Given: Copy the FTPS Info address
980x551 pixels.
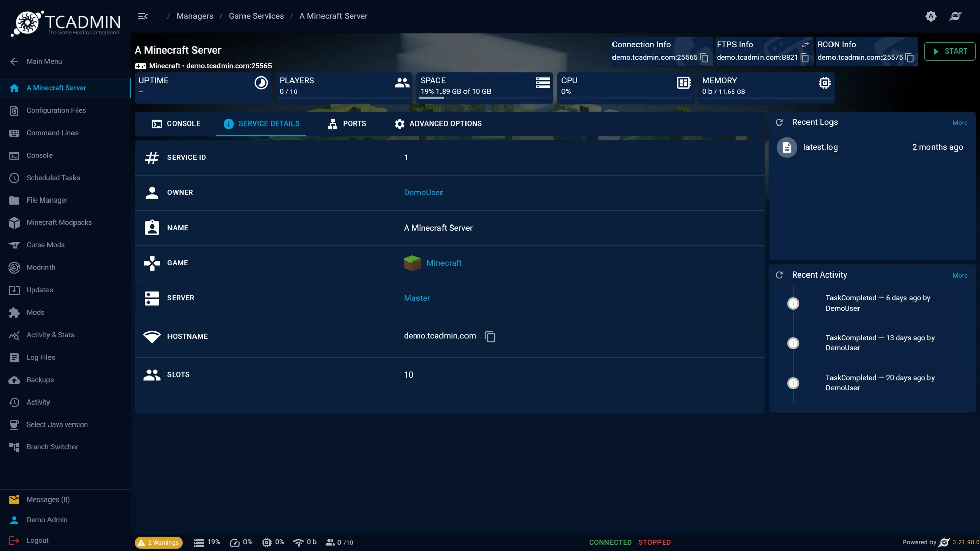Looking at the screenshot, I should coord(805,58).
